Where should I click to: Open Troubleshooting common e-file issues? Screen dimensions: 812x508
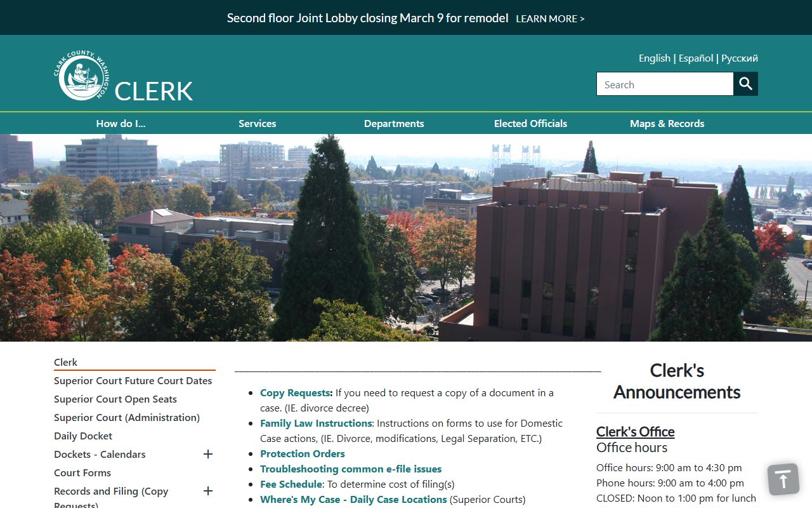click(350, 469)
